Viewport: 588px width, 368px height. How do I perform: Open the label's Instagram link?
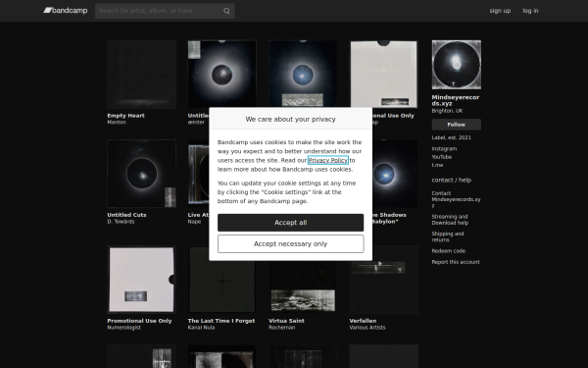(444, 149)
